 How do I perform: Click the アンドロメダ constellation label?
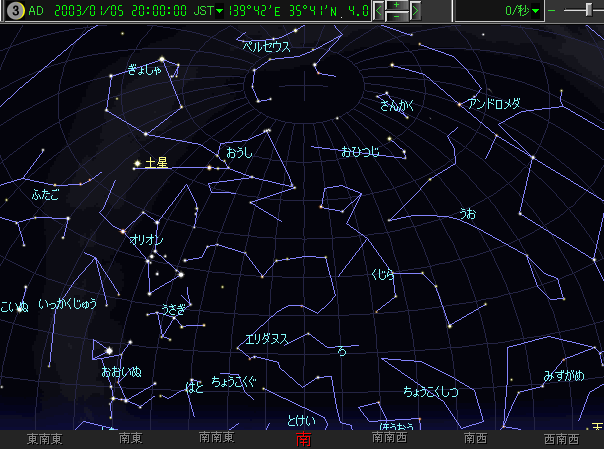[x=494, y=103]
